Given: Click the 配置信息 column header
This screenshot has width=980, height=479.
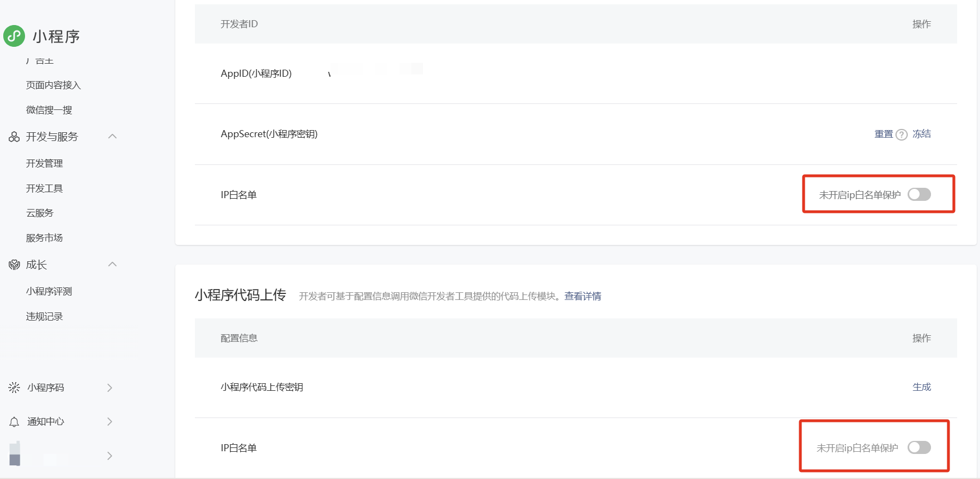Looking at the screenshot, I should coord(239,338).
